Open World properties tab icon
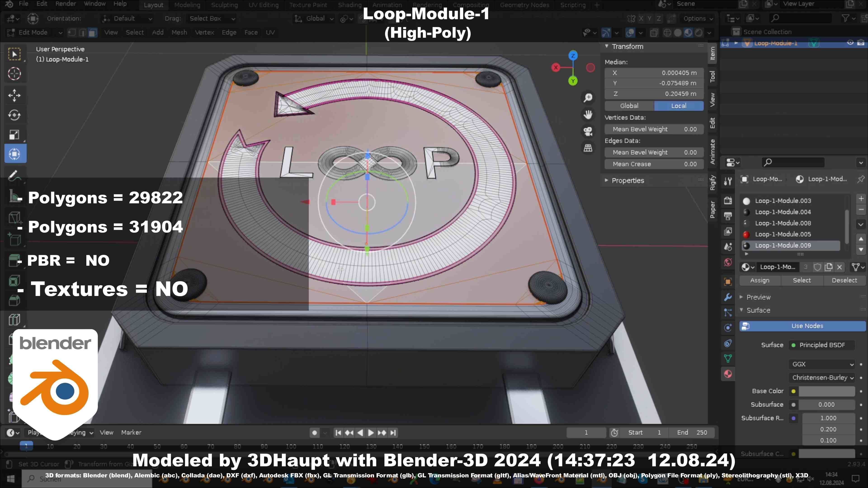Screen dimensions: 868x488 728,262
